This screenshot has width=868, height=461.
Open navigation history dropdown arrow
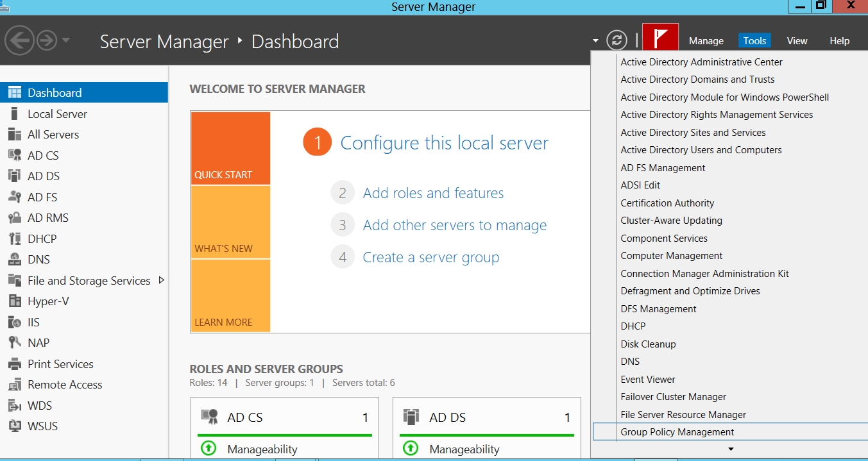tap(65, 41)
